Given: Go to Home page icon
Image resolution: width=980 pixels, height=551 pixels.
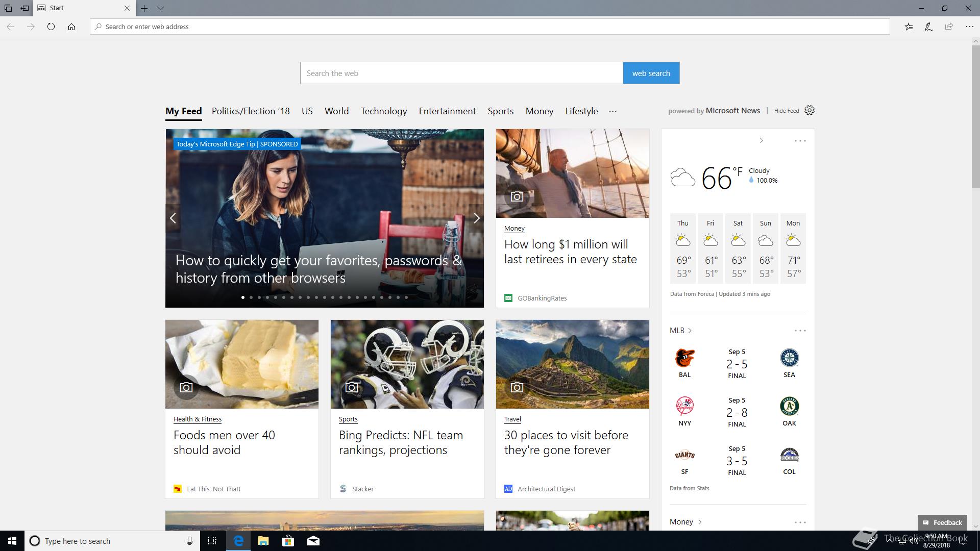Looking at the screenshot, I should tap(71, 27).
